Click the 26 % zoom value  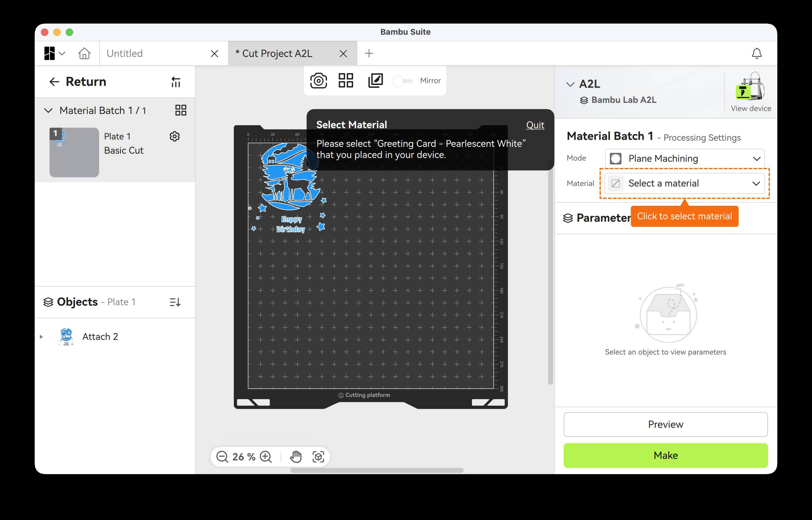point(244,457)
